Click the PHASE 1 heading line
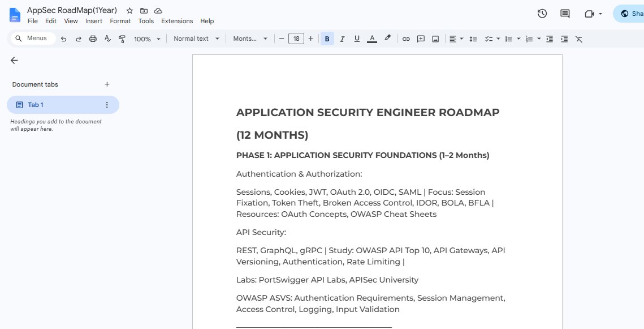This screenshot has height=329, width=644. click(362, 155)
